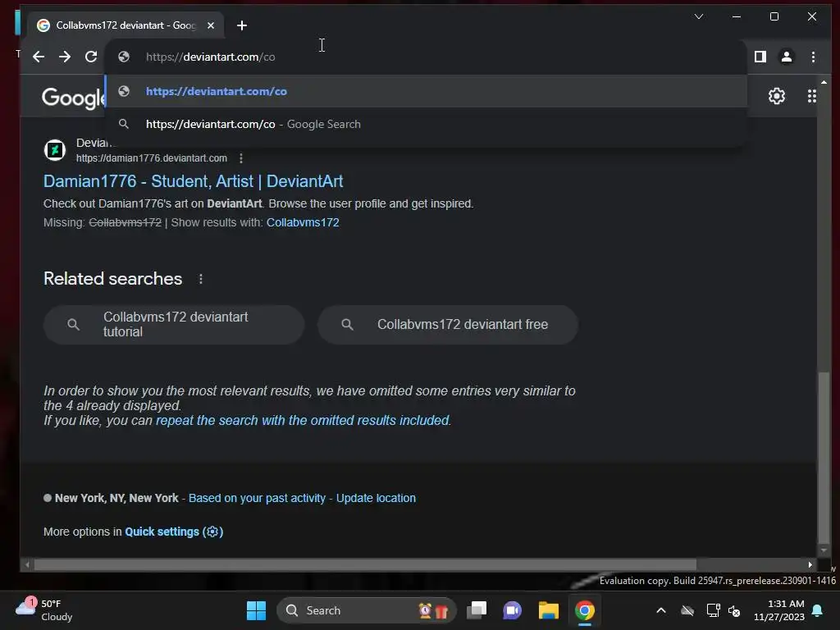Open Google quick settings gear

(777, 97)
